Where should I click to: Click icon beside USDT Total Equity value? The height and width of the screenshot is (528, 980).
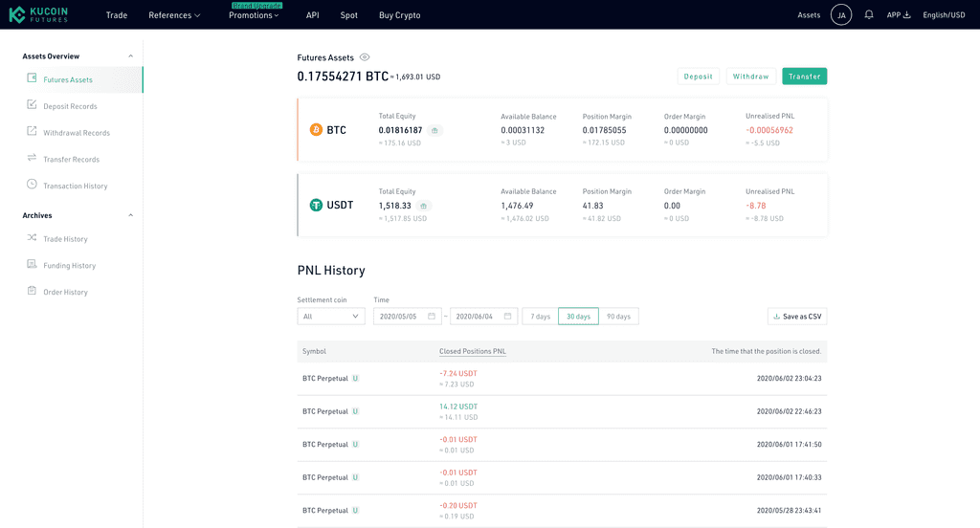pyautogui.click(x=424, y=207)
